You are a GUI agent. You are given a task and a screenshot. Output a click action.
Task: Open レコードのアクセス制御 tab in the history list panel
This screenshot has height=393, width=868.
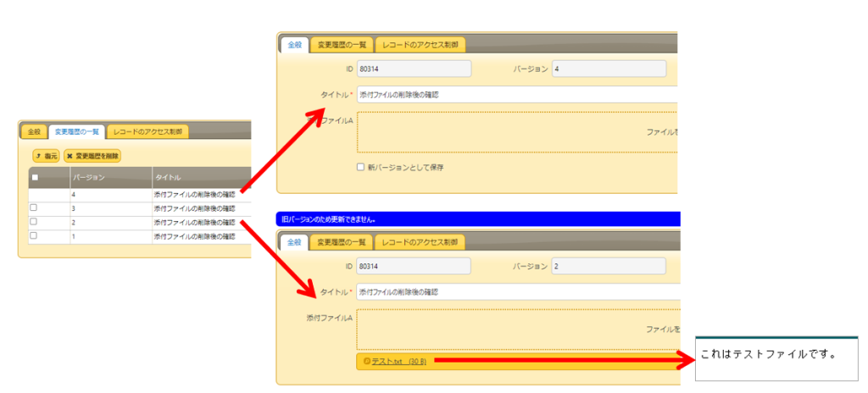point(147,132)
